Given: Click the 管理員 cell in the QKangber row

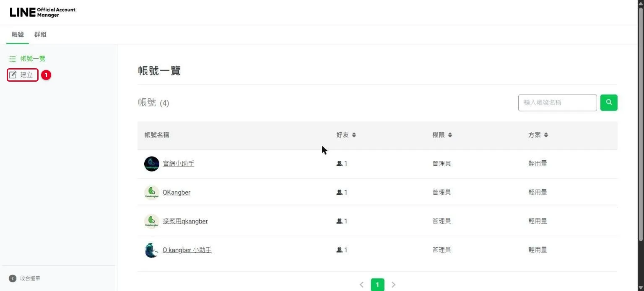Looking at the screenshot, I should pos(441,193).
